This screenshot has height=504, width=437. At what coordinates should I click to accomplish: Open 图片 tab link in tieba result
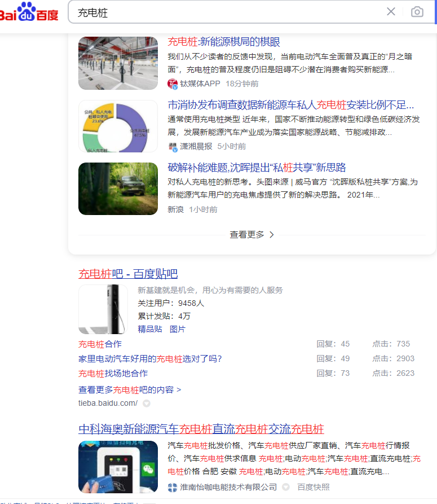tap(177, 329)
